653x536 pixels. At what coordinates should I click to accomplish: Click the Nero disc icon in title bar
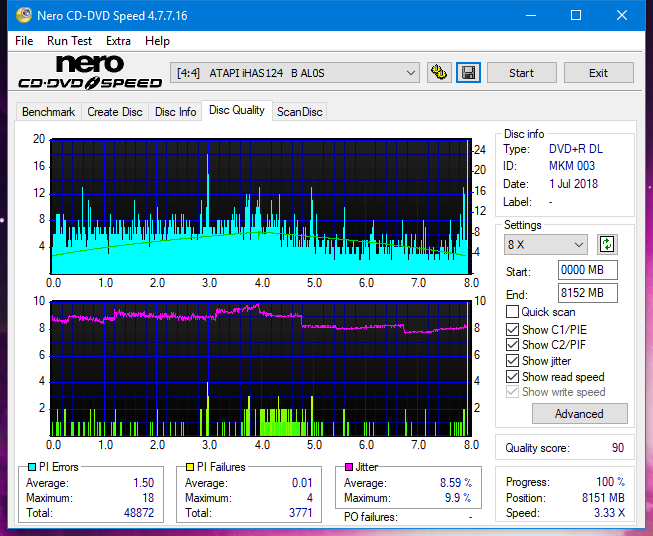coord(24,15)
